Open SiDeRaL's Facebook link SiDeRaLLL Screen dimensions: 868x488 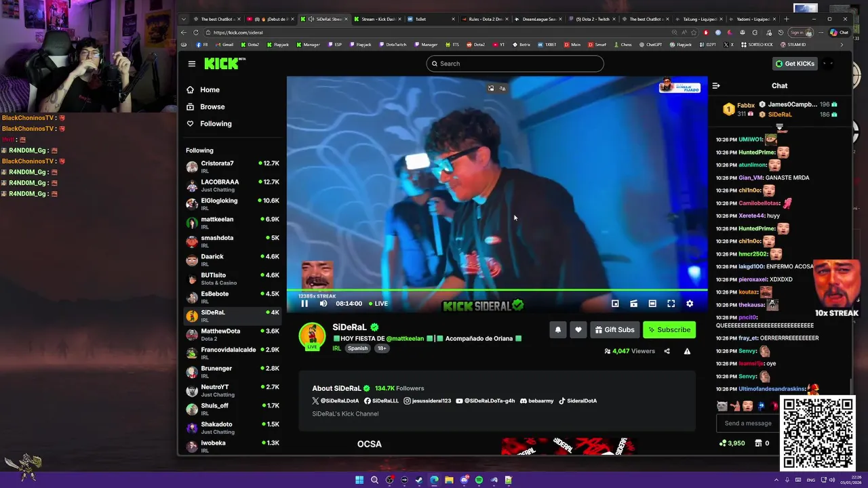(381, 401)
